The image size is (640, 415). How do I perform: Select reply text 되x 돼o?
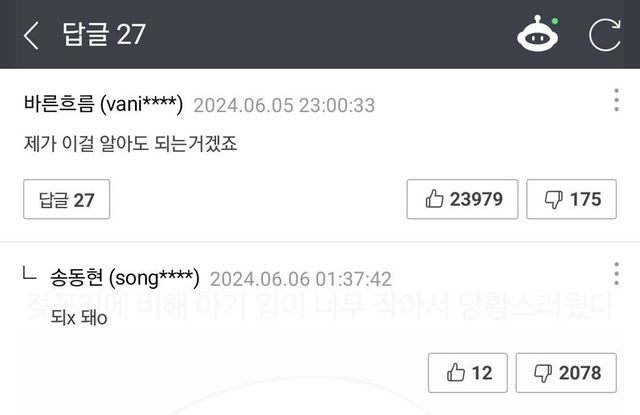(79, 317)
